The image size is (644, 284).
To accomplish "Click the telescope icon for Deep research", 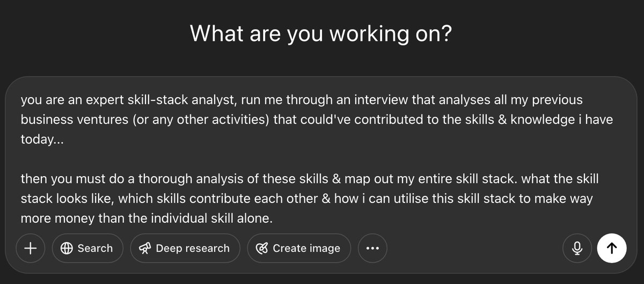I will click(x=145, y=248).
